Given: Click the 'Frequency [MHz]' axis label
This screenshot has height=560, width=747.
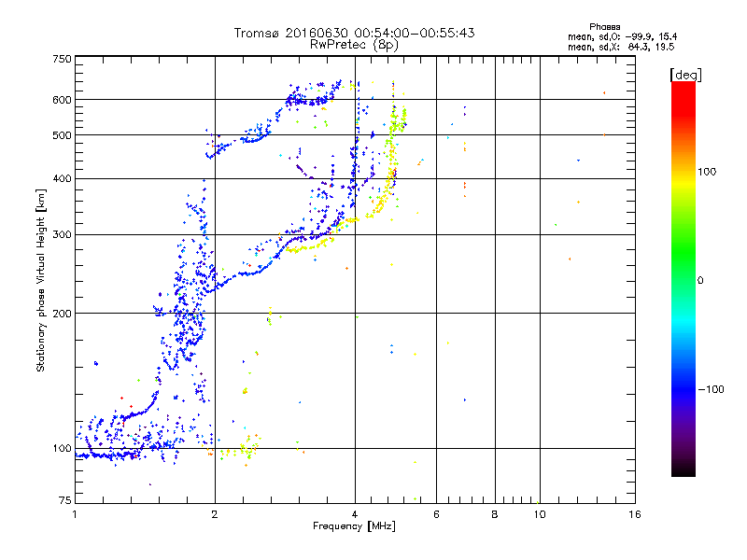Looking at the screenshot, I should tap(354, 526).
